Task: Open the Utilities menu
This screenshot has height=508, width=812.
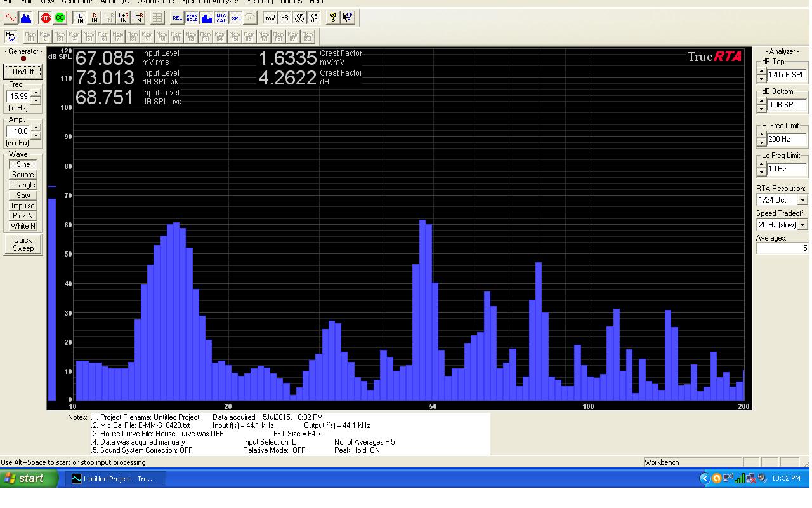Action: tap(291, 2)
